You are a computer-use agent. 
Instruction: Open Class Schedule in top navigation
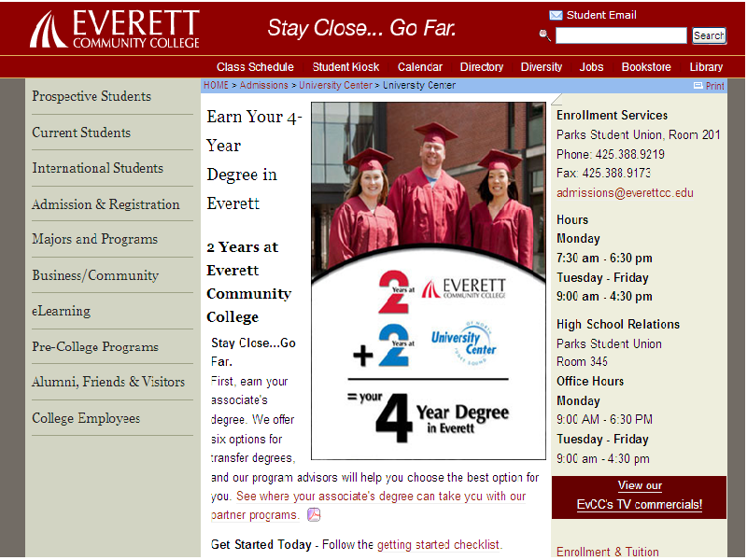pos(255,67)
